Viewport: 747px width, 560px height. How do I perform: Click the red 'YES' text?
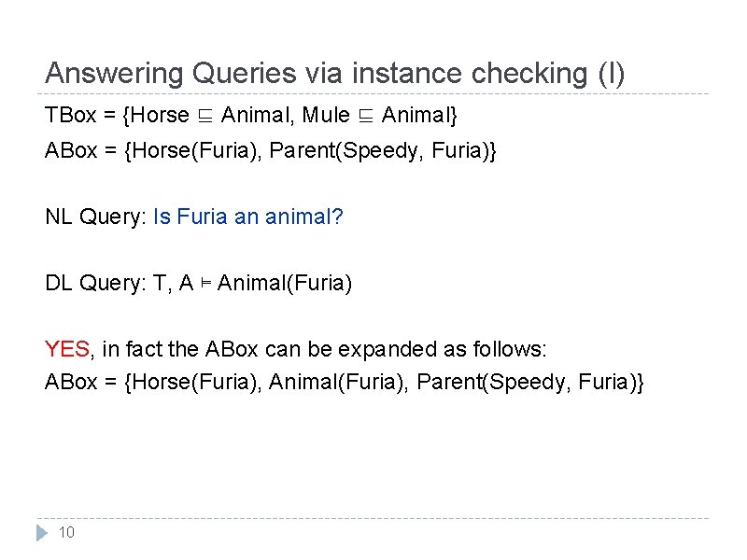[67, 350]
